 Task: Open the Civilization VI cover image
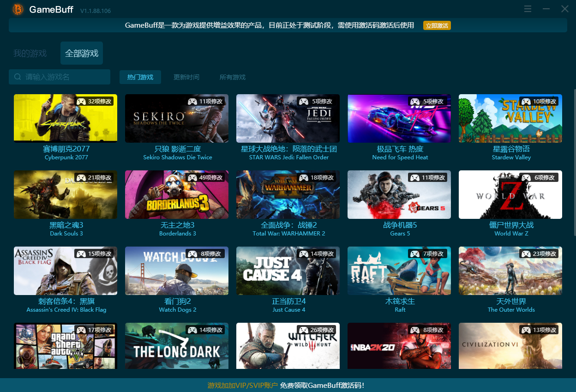(510, 346)
